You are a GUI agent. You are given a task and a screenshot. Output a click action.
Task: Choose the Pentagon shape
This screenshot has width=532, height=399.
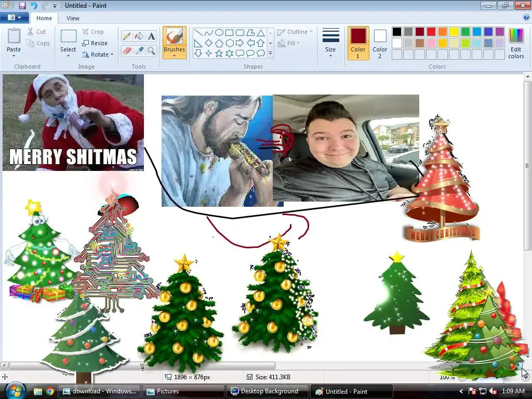[219, 43]
